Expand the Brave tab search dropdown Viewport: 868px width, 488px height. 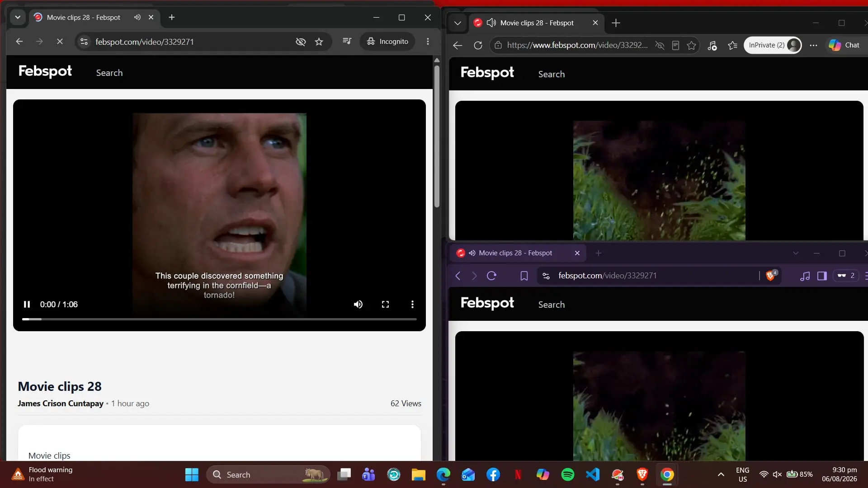click(796, 253)
